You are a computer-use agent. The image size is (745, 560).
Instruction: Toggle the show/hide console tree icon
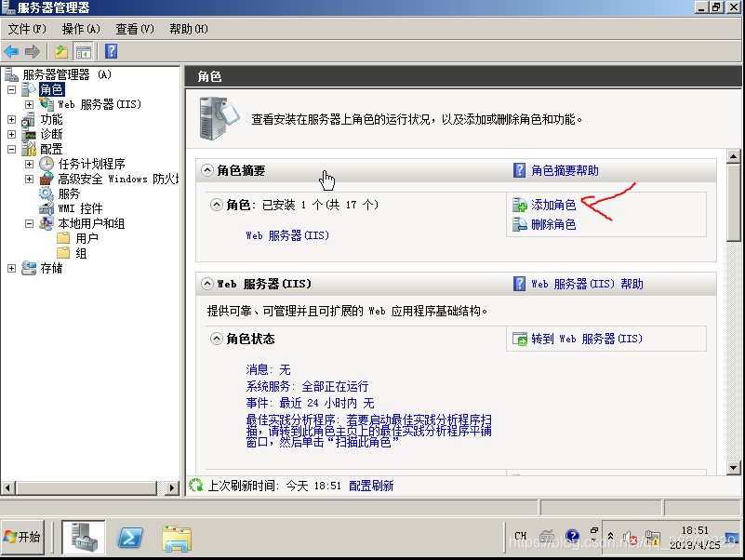click(x=83, y=51)
